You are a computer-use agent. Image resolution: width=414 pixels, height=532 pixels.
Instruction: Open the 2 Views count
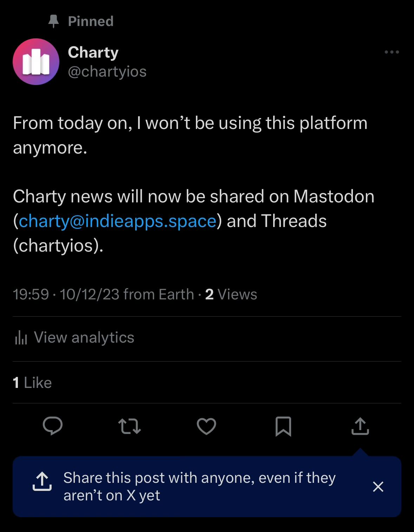231,294
